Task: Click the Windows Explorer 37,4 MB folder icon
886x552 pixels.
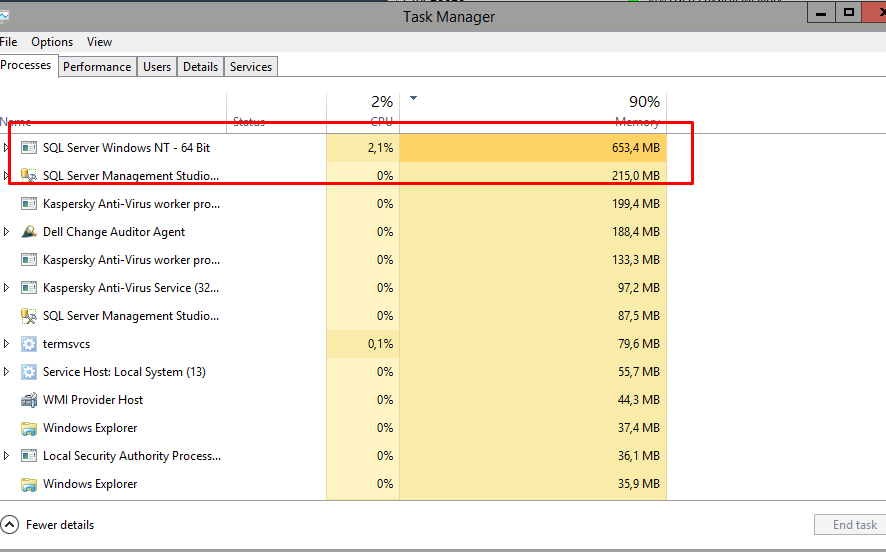Action: [29, 428]
